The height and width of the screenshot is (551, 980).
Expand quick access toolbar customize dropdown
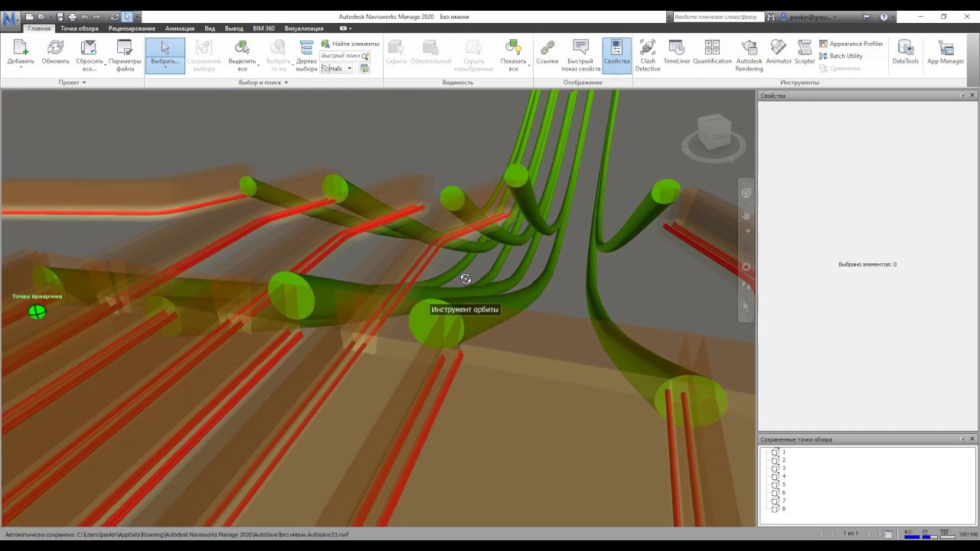137,17
